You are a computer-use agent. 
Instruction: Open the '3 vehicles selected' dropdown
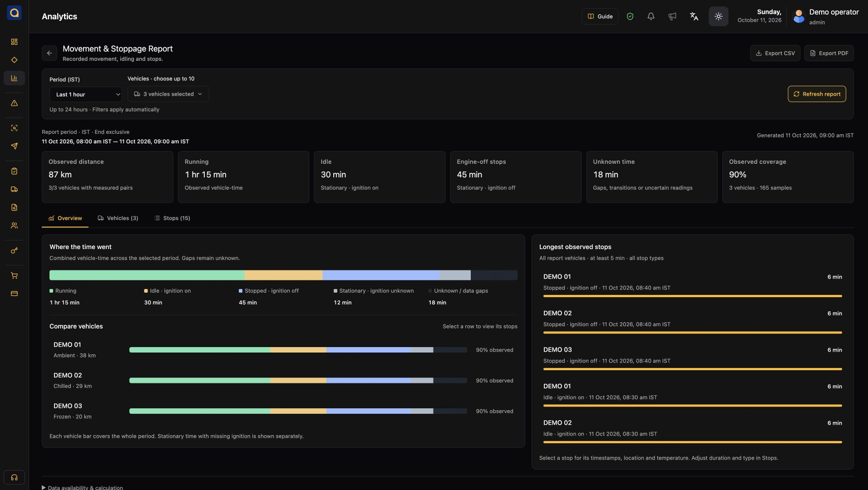click(x=168, y=94)
